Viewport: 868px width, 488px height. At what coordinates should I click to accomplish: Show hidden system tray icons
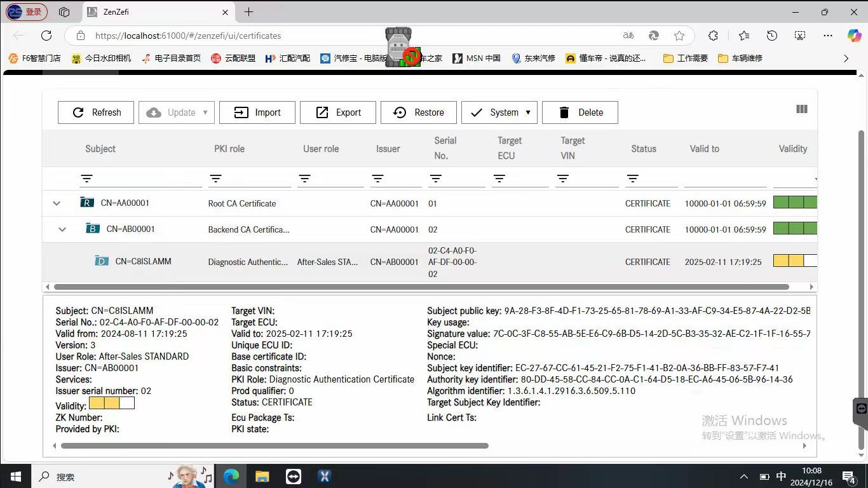tap(744, 476)
